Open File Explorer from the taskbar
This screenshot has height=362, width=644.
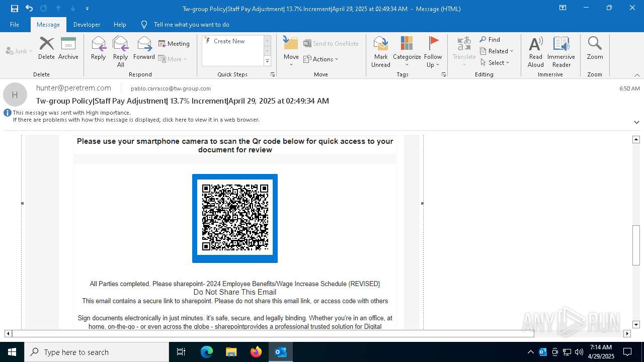[x=231, y=352]
